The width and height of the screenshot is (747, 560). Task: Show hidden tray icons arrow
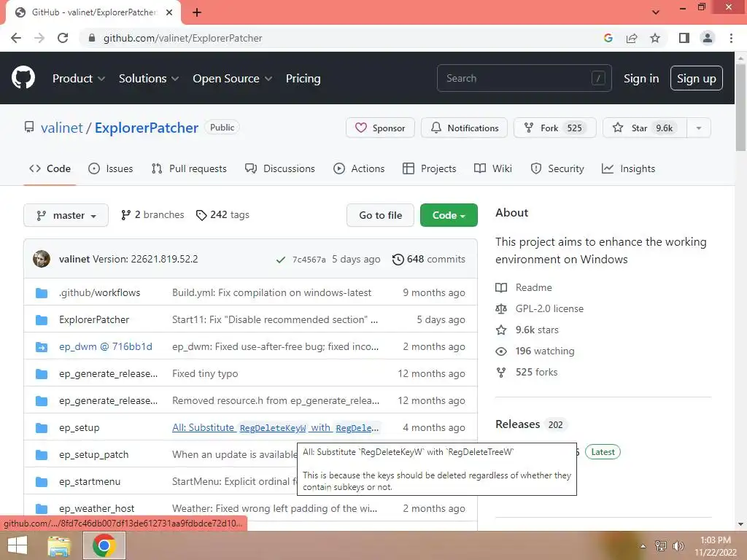pyautogui.click(x=643, y=546)
